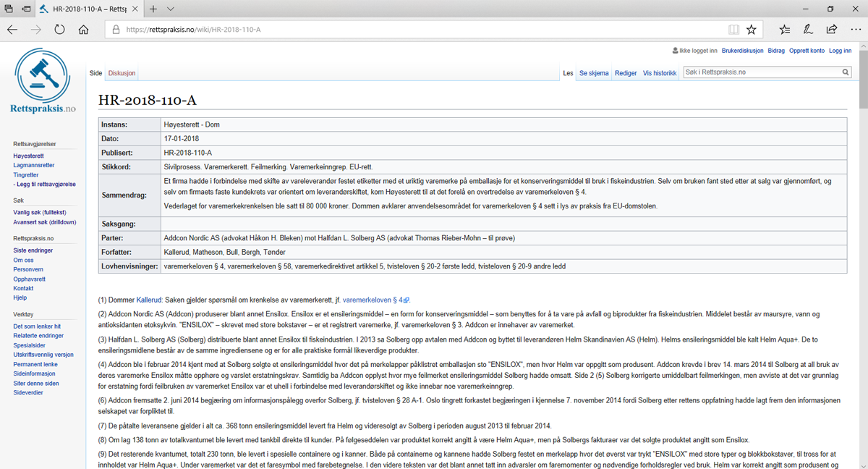Open new browser tab with plus button
This screenshot has width=868, height=469.
153,9
